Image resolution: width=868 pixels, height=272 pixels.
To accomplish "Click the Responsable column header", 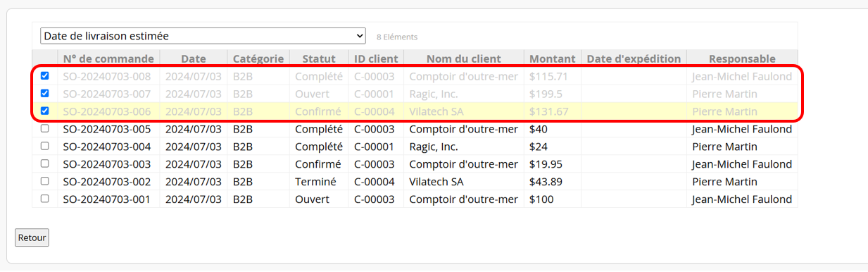I will pos(742,58).
